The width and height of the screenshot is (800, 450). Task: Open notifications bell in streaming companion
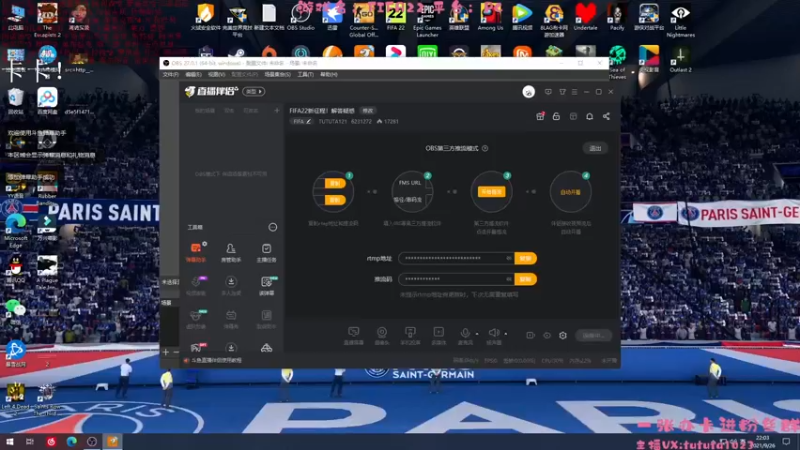589,116
